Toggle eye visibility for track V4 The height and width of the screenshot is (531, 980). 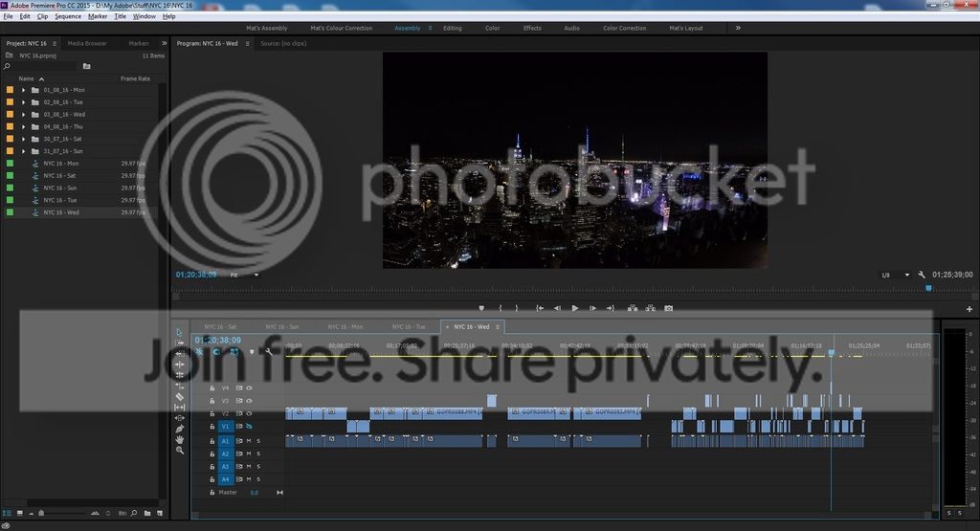(x=249, y=387)
